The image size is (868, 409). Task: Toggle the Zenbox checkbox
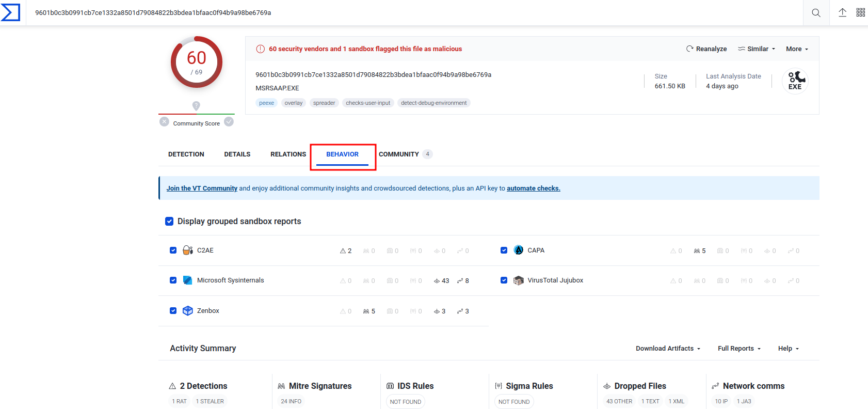coord(173,311)
